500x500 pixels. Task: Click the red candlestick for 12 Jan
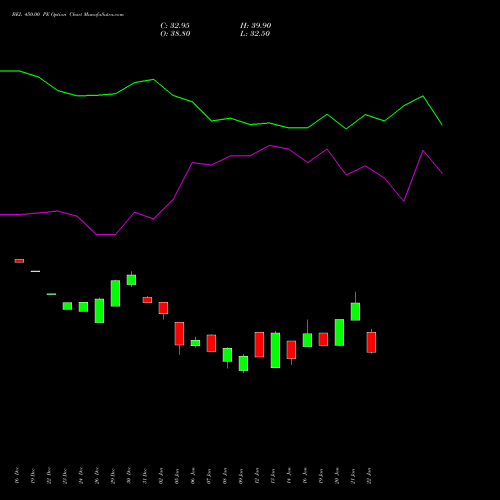tap(259, 345)
